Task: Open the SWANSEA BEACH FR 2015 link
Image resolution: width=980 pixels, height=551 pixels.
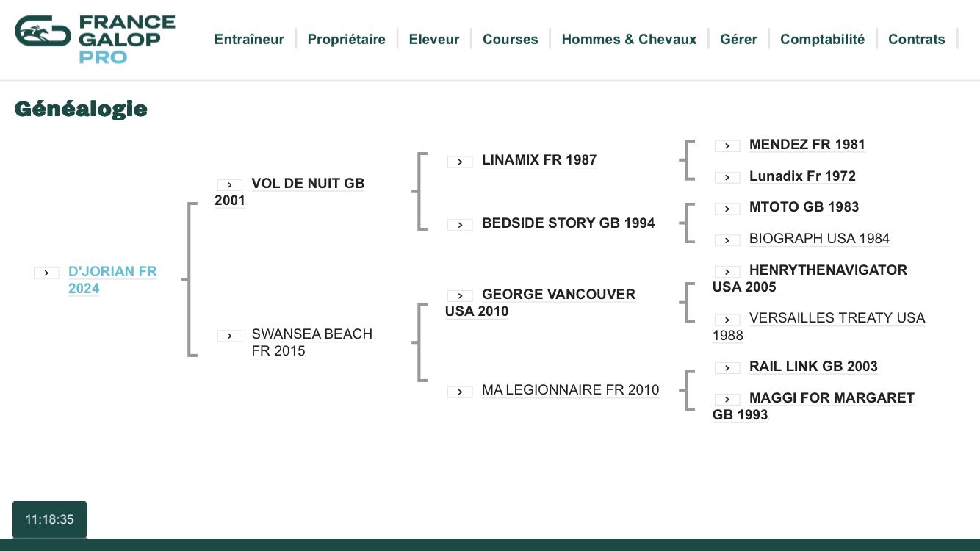Action: tap(311, 342)
